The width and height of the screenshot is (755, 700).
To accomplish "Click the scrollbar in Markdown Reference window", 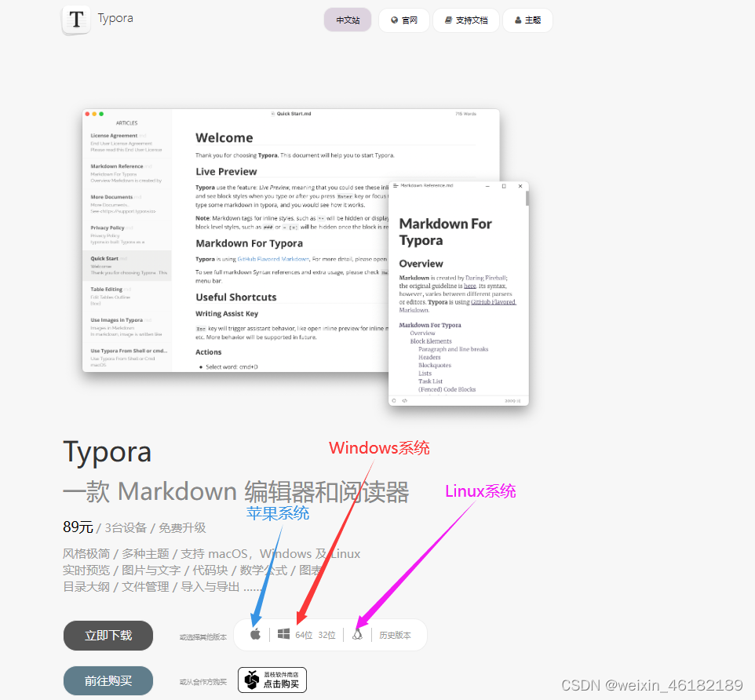I will tap(527, 199).
